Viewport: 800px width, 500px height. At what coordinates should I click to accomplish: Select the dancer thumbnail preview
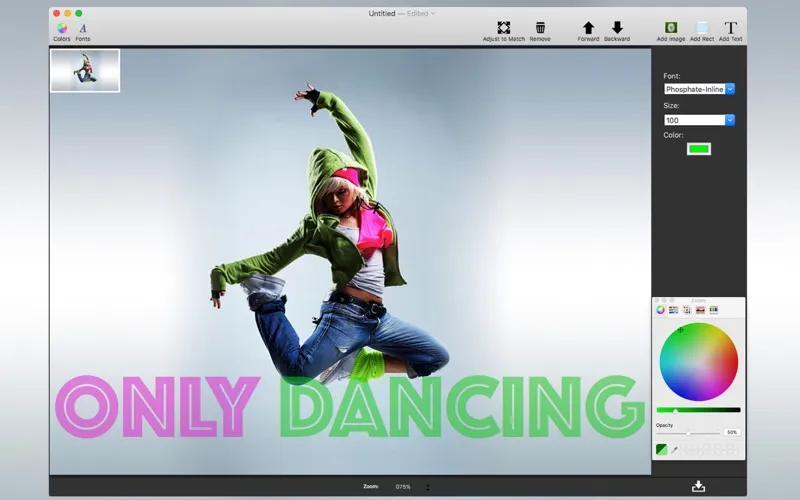[85, 70]
